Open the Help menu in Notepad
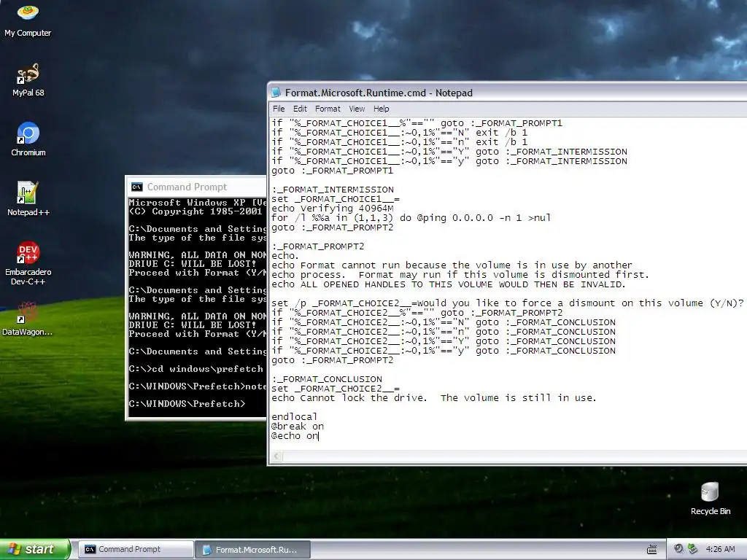 (x=381, y=109)
